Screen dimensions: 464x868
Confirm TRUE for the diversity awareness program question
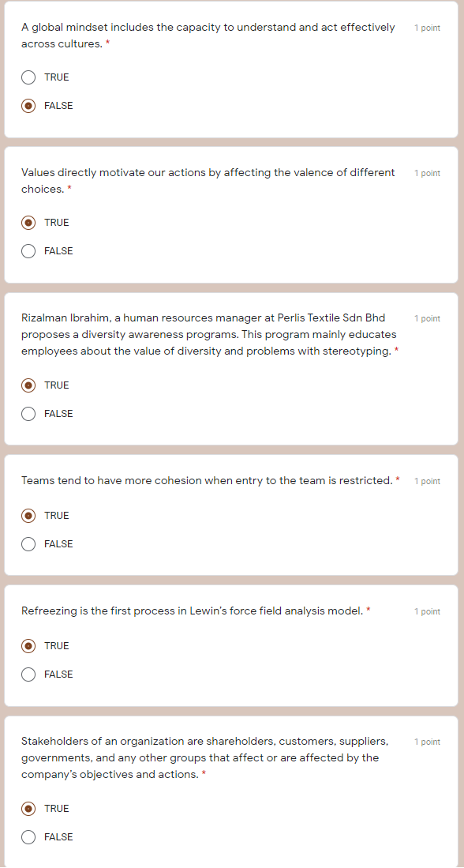coord(28,385)
